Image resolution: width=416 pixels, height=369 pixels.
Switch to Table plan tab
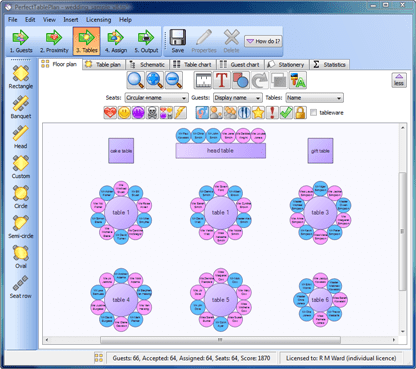104,64
